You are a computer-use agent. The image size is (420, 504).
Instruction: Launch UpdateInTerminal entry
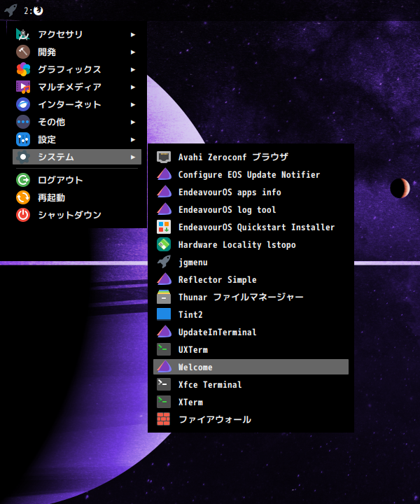tap(251, 332)
